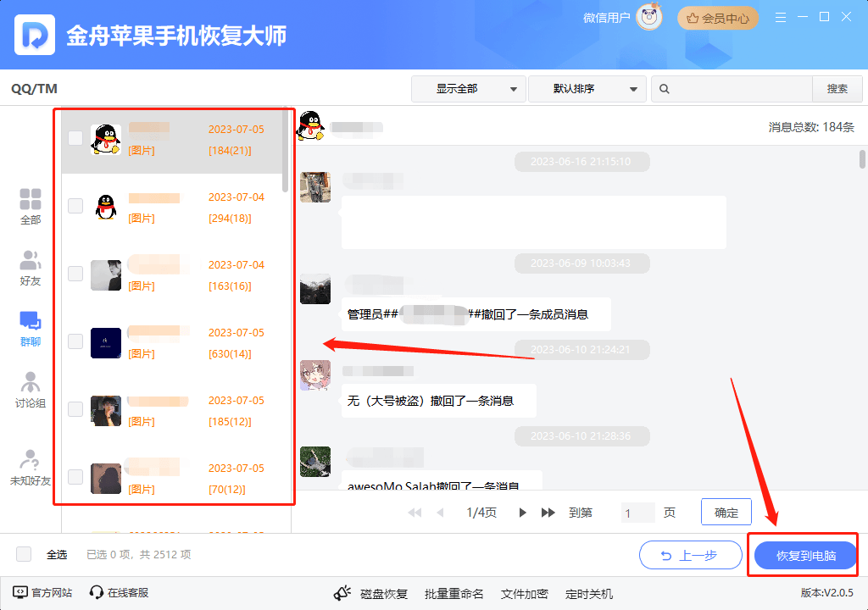Open the hamburger menu in title bar
The image size is (868, 610).
(x=780, y=16)
